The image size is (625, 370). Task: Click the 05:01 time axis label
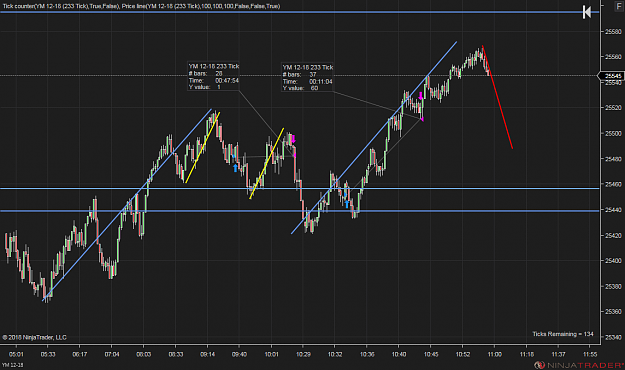click(16, 354)
